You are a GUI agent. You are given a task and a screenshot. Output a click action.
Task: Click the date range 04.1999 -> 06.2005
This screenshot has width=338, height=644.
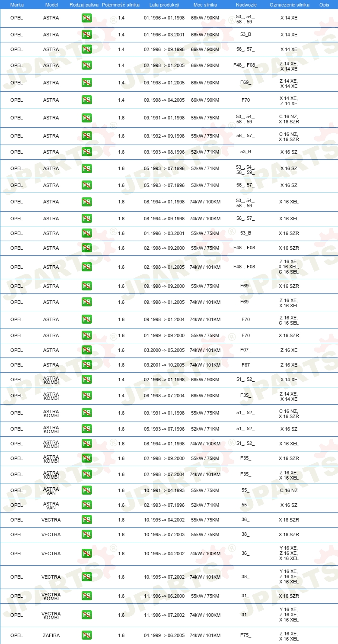(x=164, y=635)
